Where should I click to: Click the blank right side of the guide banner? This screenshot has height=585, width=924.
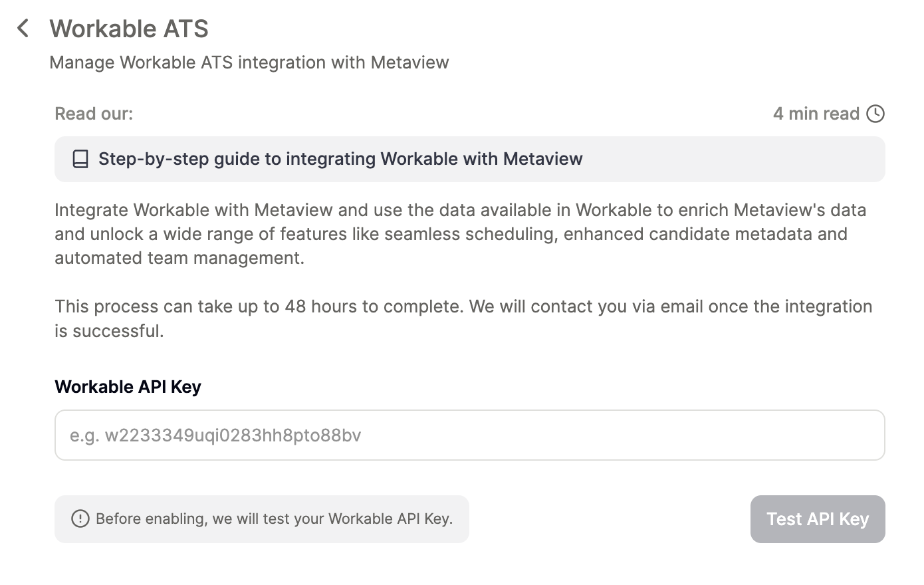(x=731, y=159)
